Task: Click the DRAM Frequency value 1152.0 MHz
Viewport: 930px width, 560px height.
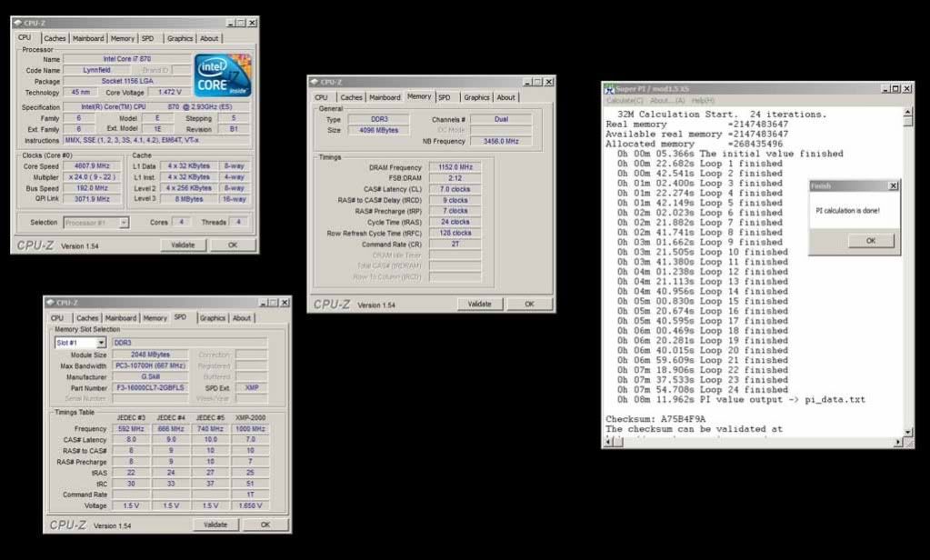Action: point(455,167)
